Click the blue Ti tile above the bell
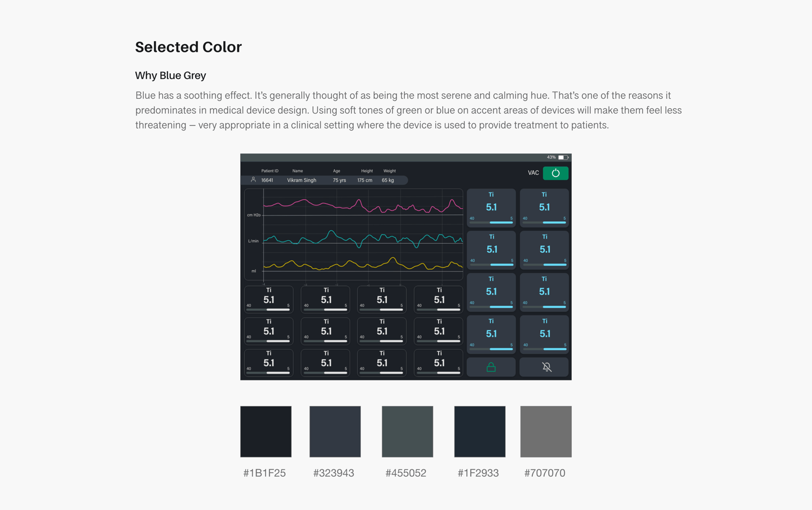Viewport: 812px width, 510px height. tap(544, 334)
